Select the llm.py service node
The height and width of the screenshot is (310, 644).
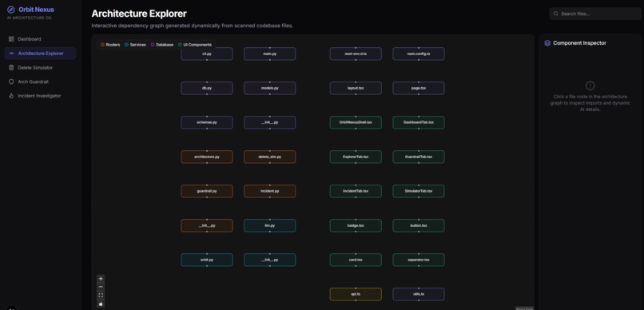[269, 225]
